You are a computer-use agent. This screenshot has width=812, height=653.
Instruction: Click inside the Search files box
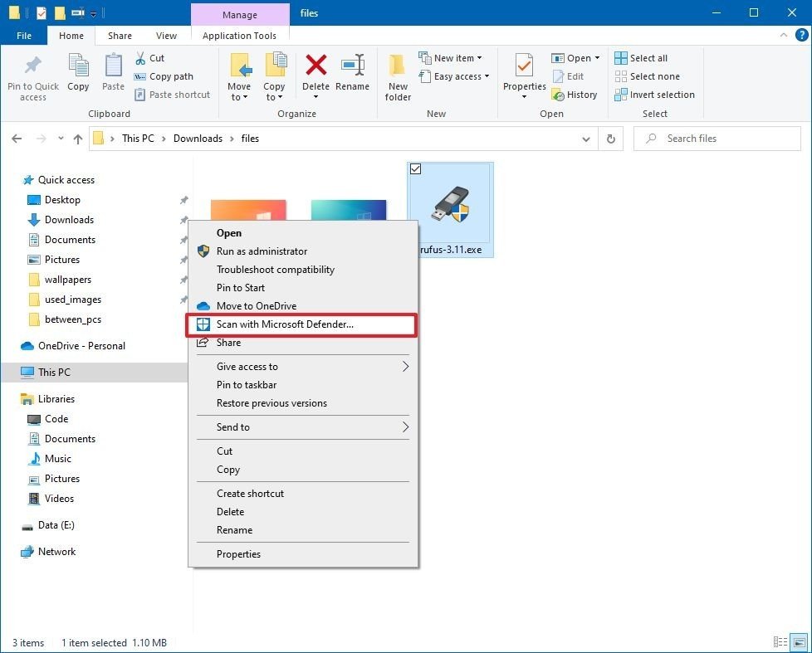[x=717, y=139]
